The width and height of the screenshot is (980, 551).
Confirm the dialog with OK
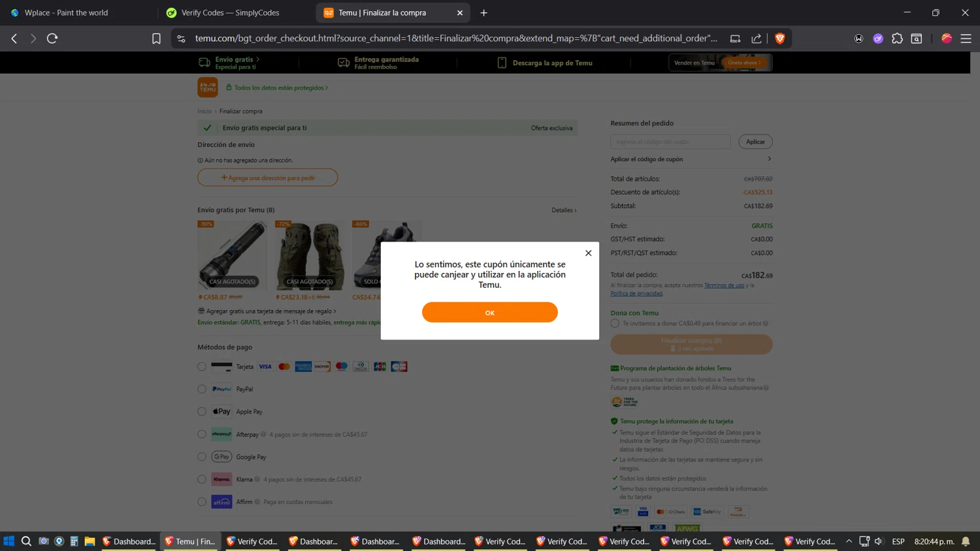(x=489, y=312)
